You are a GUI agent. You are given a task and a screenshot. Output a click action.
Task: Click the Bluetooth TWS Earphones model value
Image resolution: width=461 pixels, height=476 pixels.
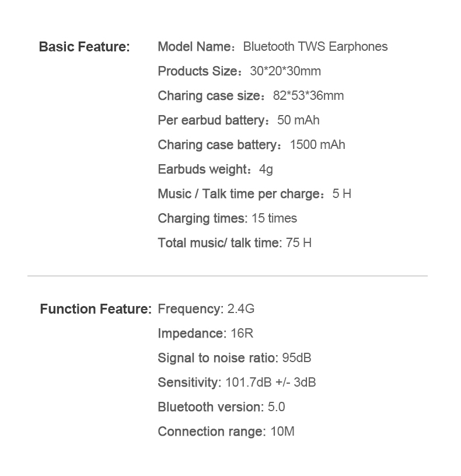[x=316, y=47]
